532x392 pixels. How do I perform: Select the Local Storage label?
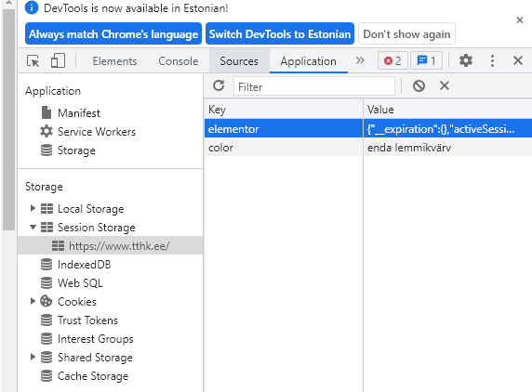90,209
